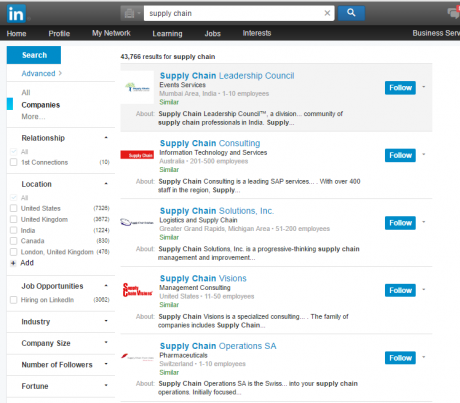The image size is (460, 403).
Task: Open the Jobs menu item
Action: tap(212, 33)
